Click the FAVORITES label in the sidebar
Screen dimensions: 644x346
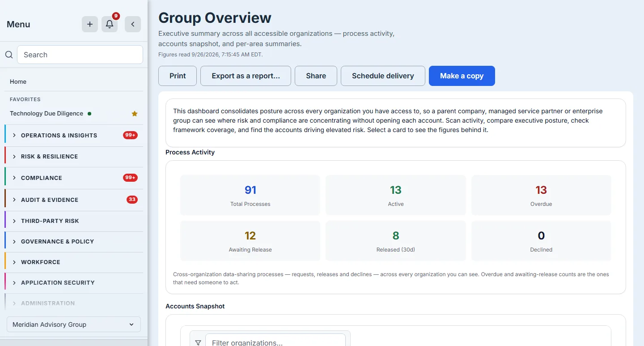point(25,99)
